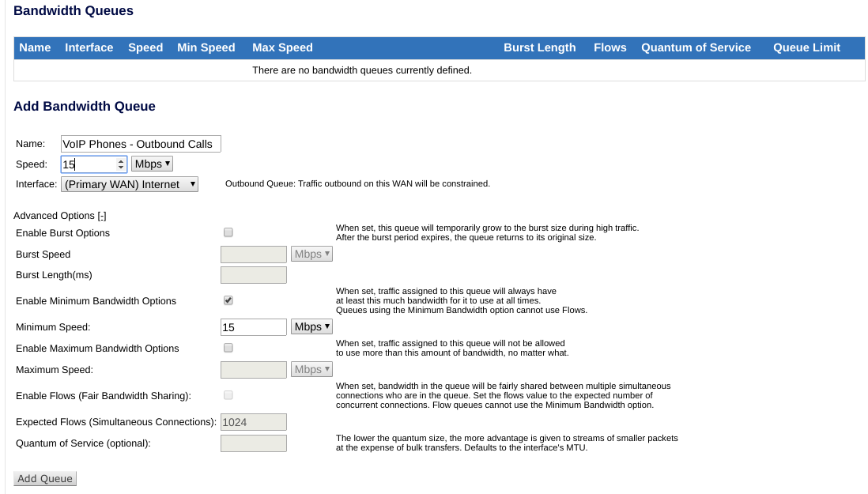Open the Speed units Mbps dropdown
Image resolution: width=868 pixels, height=494 pixels.
(x=152, y=164)
